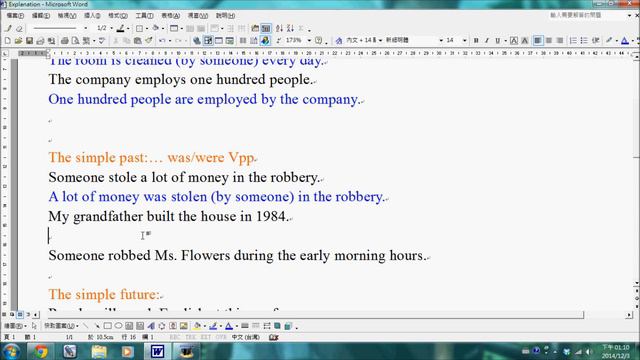Open the Table menu
This screenshot has width=640, height=360.
coord(171,16)
